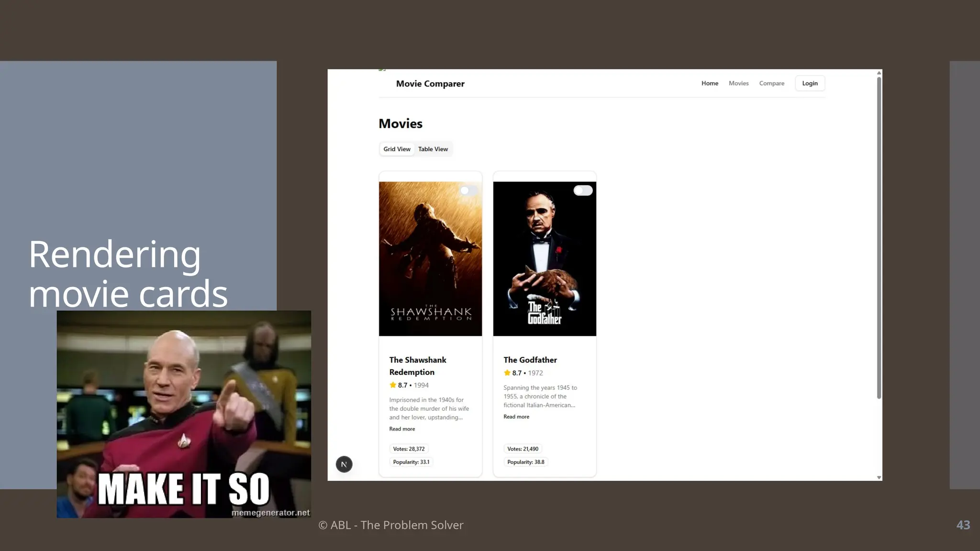Click the scrollbar up arrow
980x551 pixels.
879,73
